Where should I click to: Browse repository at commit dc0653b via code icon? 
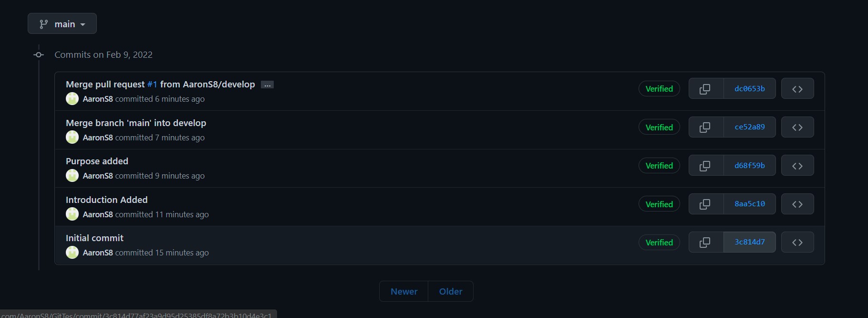[x=797, y=88]
